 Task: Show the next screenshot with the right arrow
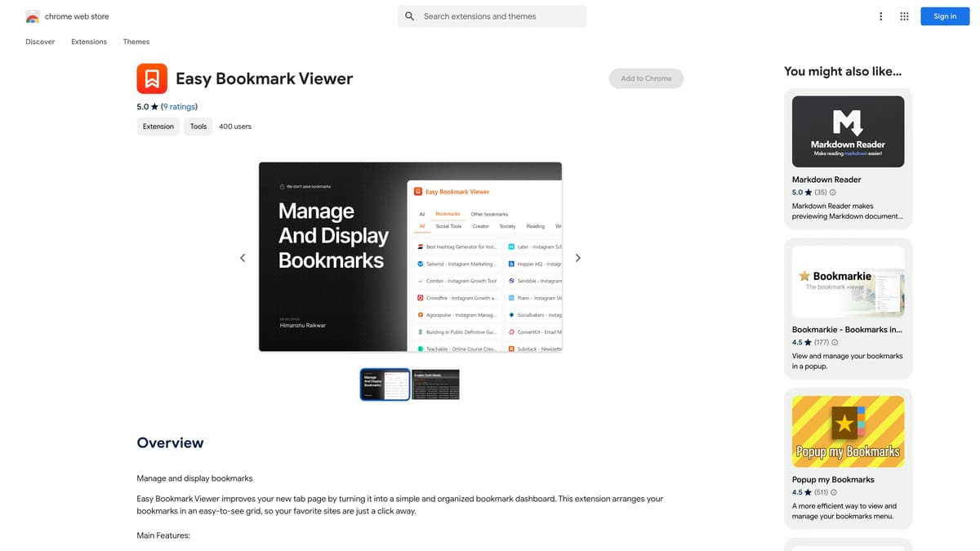[578, 258]
